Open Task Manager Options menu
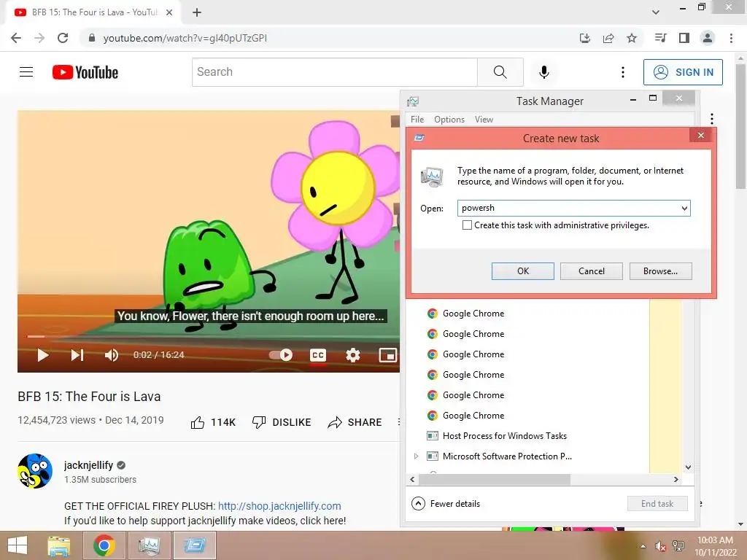 click(449, 120)
